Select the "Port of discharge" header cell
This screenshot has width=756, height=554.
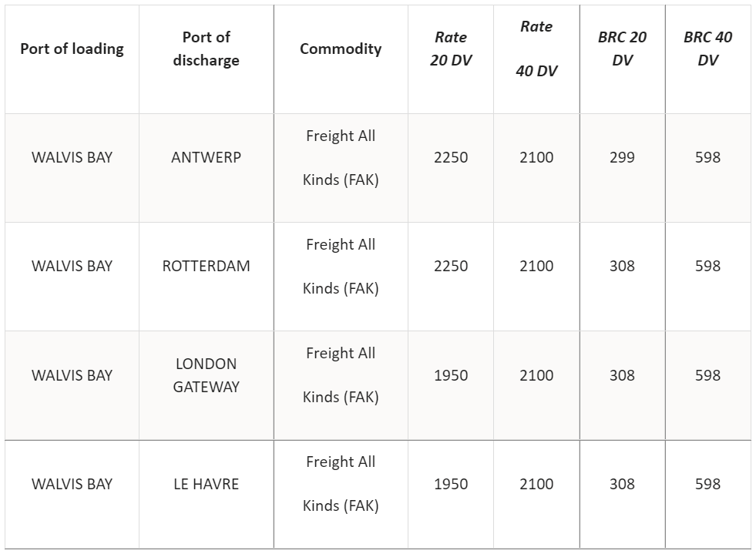(x=206, y=49)
